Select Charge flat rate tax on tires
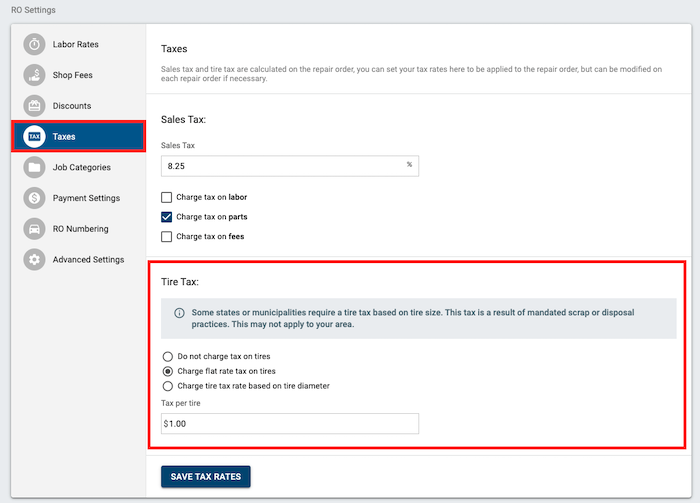Screen dimensions: 700x503 pos(167,371)
